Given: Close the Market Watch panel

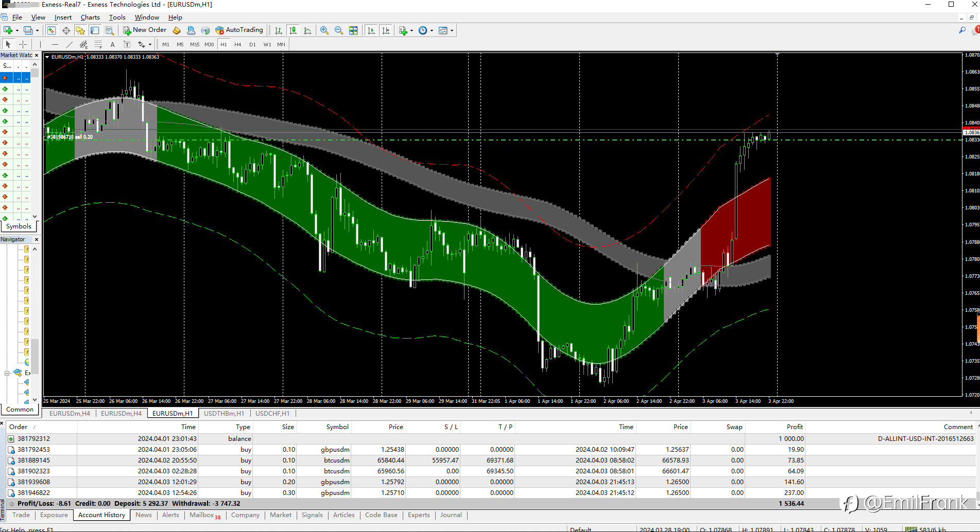Looking at the screenshot, I should click(37, 56).
